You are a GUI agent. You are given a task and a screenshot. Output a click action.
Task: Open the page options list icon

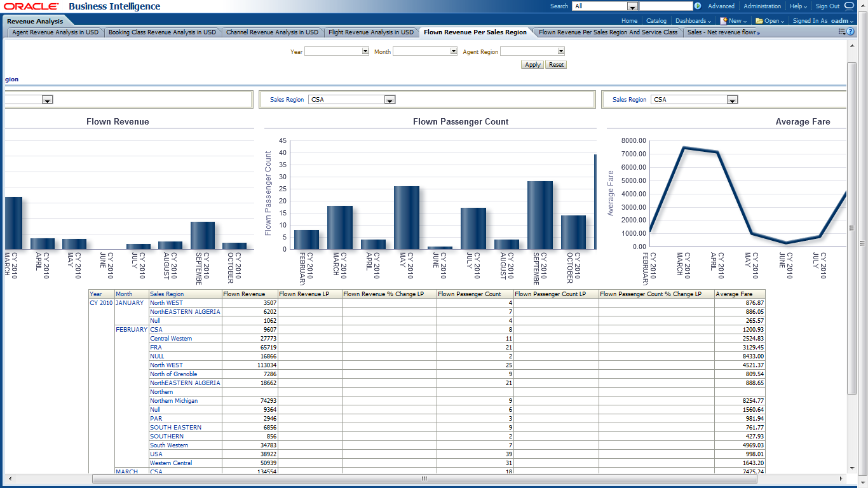click(842, 32)
